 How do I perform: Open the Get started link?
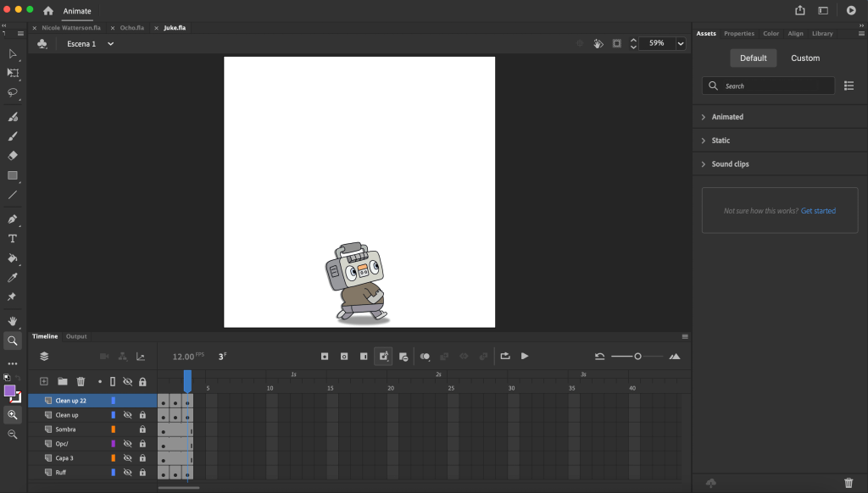[x=818, y=211]
